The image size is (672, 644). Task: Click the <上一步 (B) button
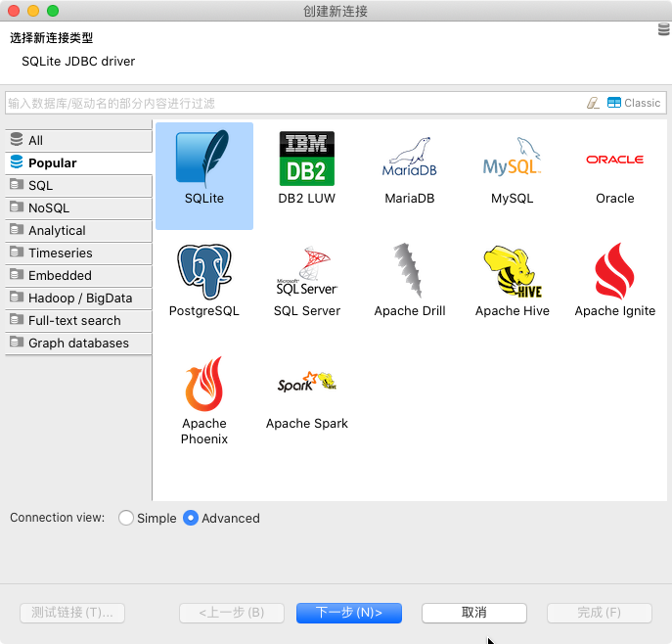click(x=232, y=613)
